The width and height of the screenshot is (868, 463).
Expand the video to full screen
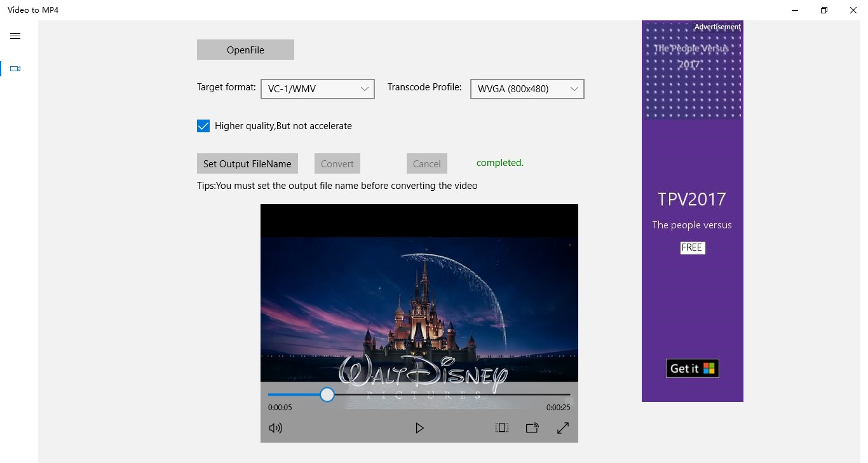(x=563, y=428)
